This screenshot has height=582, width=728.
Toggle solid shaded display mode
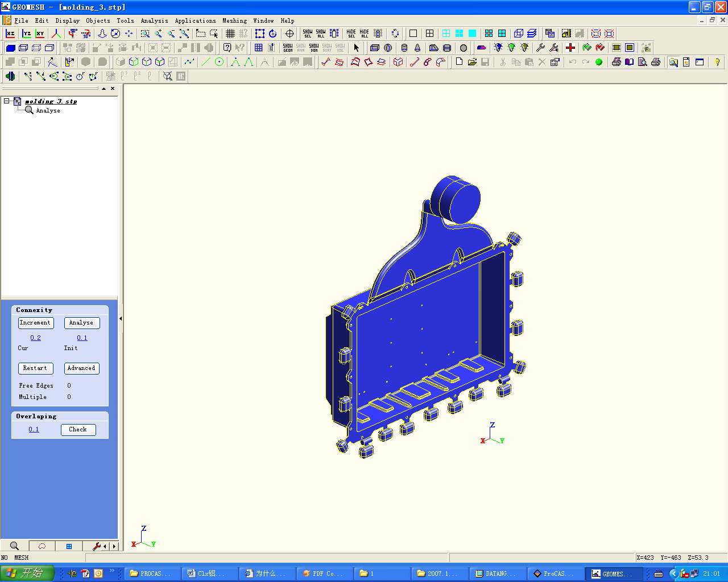(x=10, y=48)
